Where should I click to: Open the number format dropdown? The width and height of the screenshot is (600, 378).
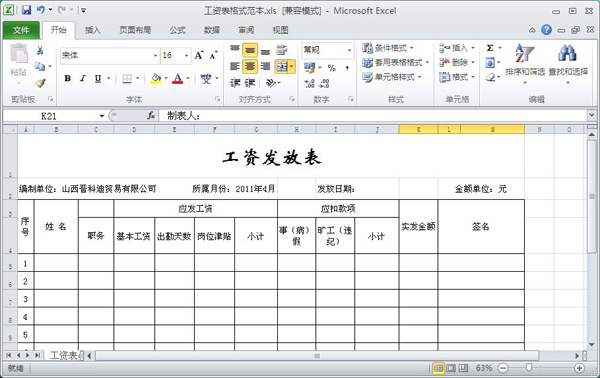coord(349,50)
